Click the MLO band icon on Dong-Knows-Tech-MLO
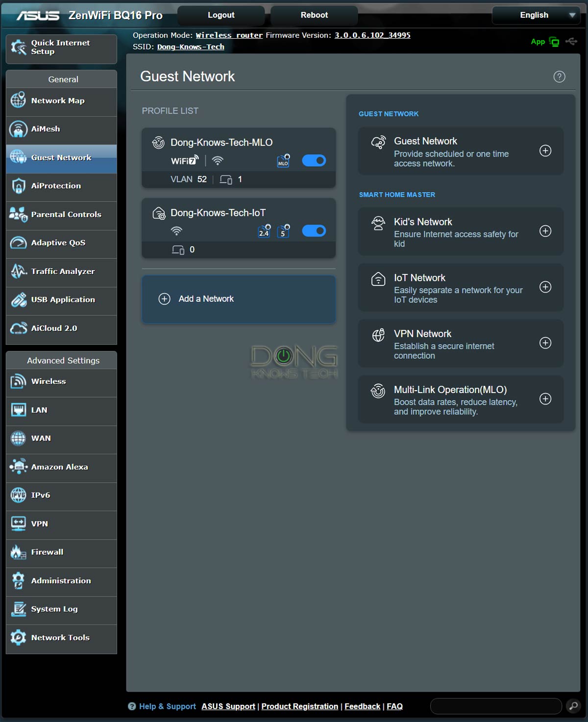 (x=283, y=161)
